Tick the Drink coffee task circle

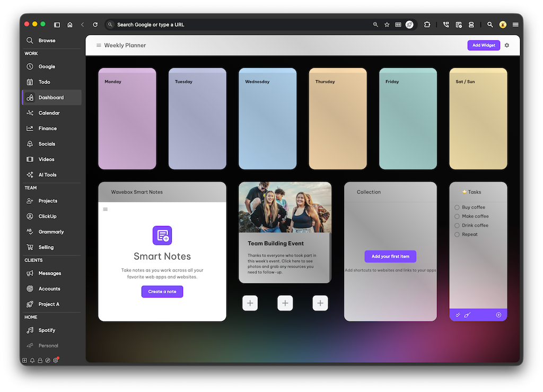click(x=457, y=225)
